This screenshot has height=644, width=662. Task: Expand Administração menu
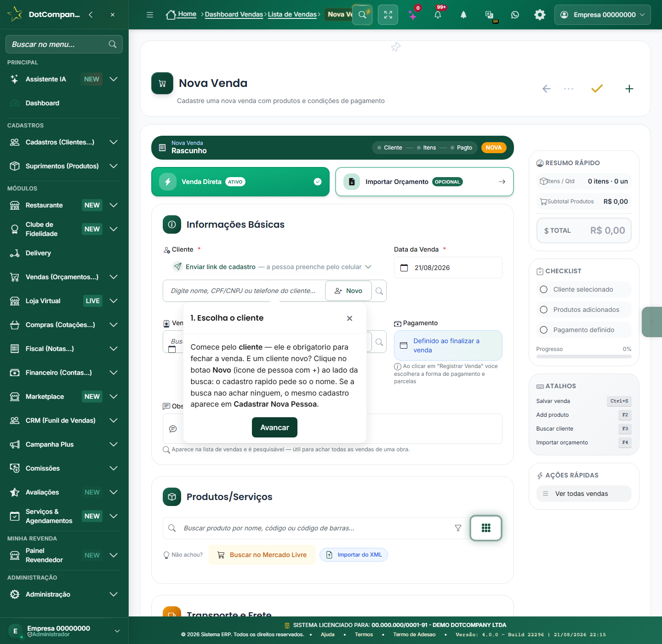pyautogui.click(x=114, y=594)
